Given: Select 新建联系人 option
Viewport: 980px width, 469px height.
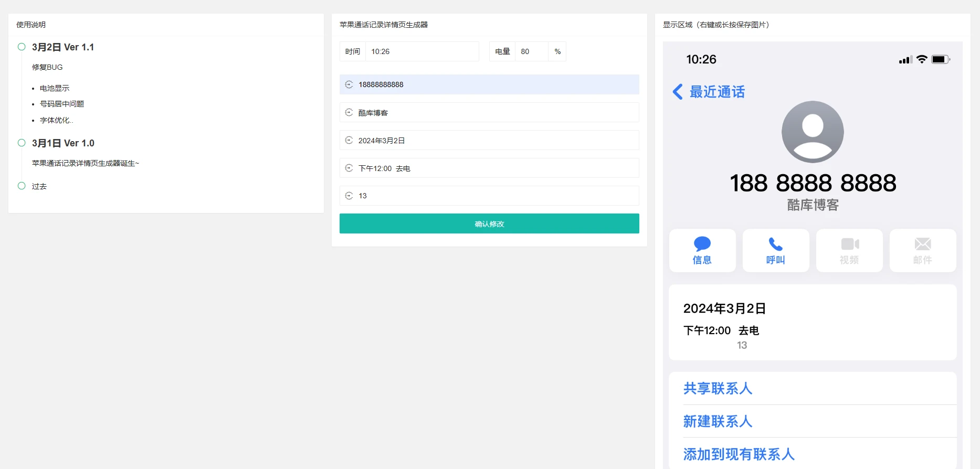Looking at the screenshot, I should tap(718, 421).
